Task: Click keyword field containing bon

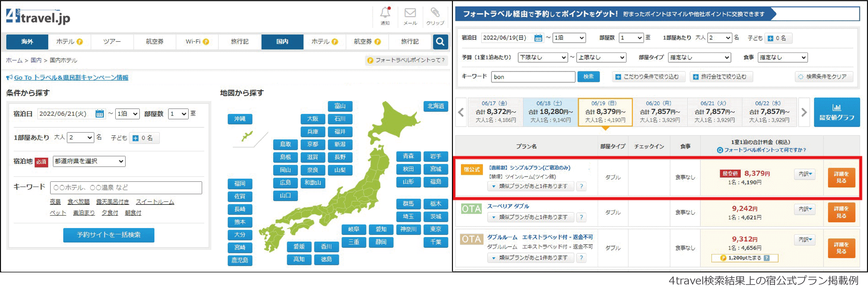Action: tap(533, 77)
